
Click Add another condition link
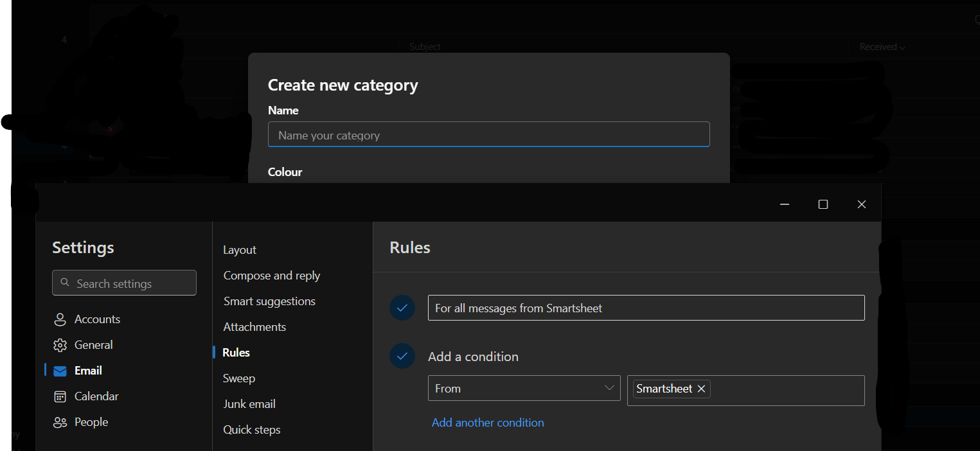[x=488, y=422]
